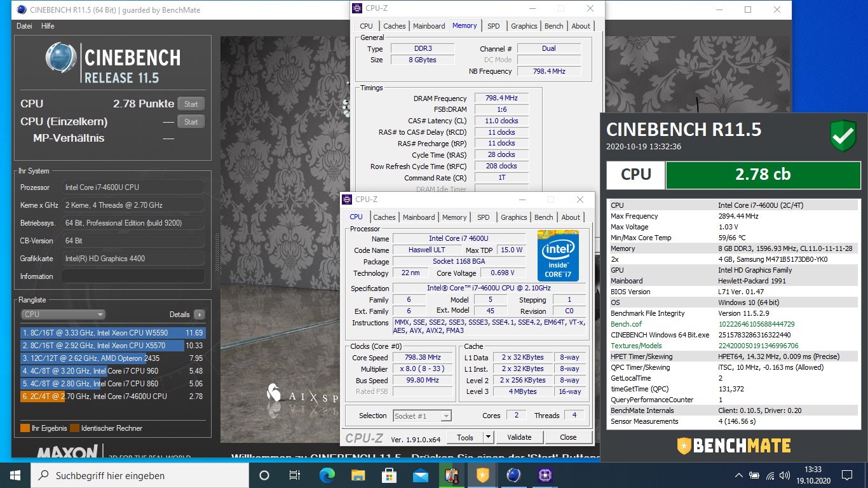Select ranking row Xeon CPU X5570
Screen dimensions: 868x488
coord(112,346)
